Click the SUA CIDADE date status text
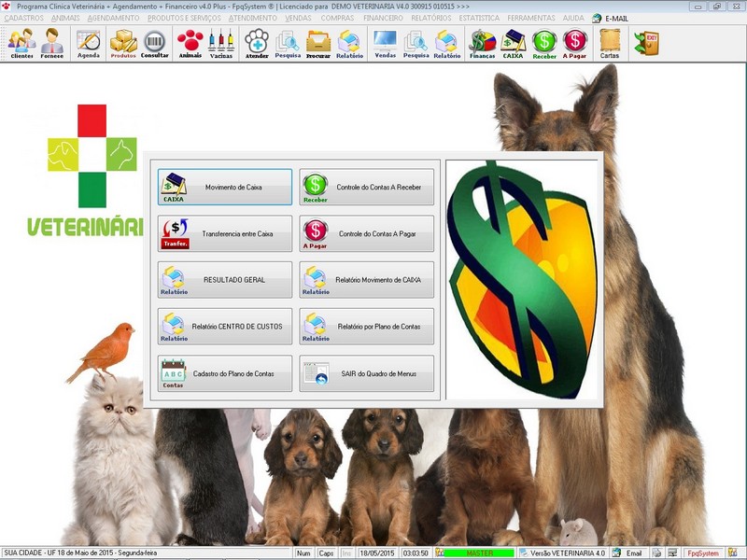This screenshot has width=747, height=560. (80, 553)
